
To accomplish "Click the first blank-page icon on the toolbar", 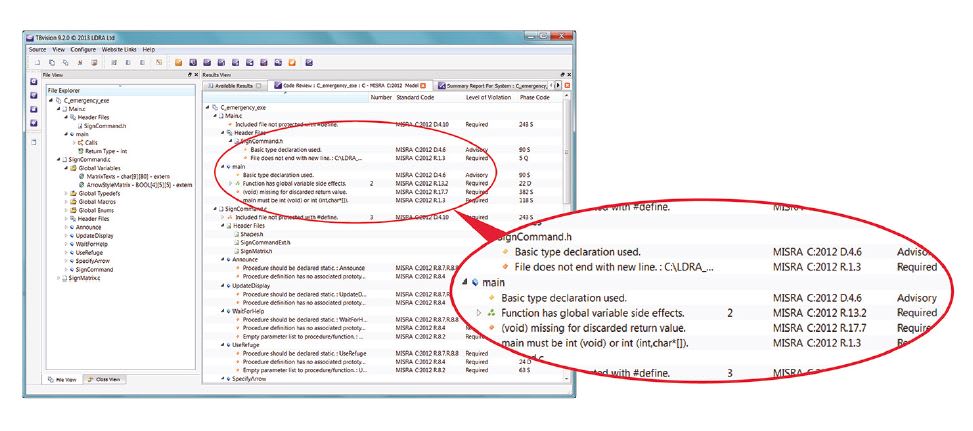I will pyautogui.click(x=37, y=62).
